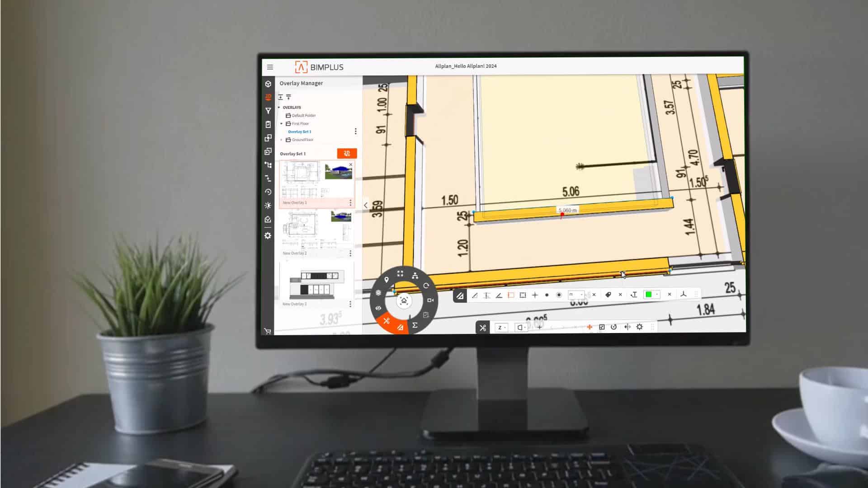Click the 3D model cube sidebar icon

pos(268,84)
